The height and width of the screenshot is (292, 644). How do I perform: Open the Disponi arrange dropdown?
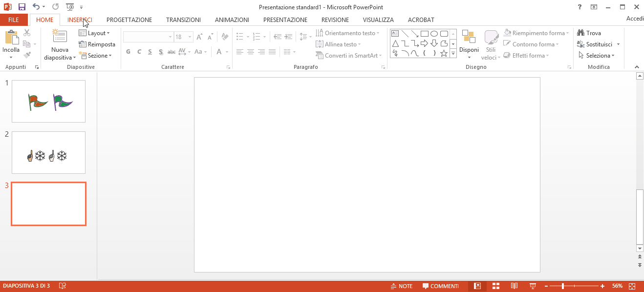[469, 44]
